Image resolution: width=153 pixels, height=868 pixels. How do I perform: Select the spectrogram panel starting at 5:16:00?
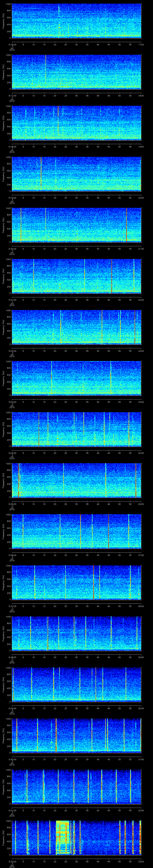pyautogui.click(x=76, y=21)
